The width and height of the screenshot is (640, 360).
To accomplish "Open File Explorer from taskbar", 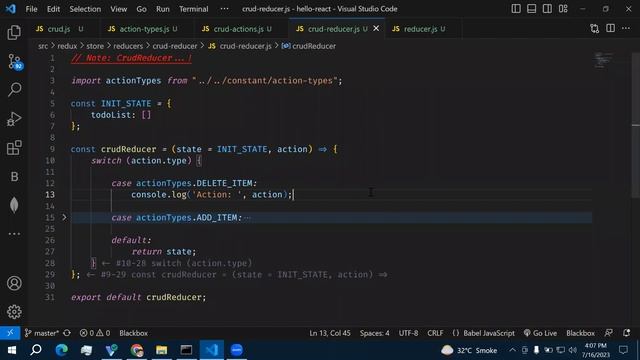I will pos(162,350).
